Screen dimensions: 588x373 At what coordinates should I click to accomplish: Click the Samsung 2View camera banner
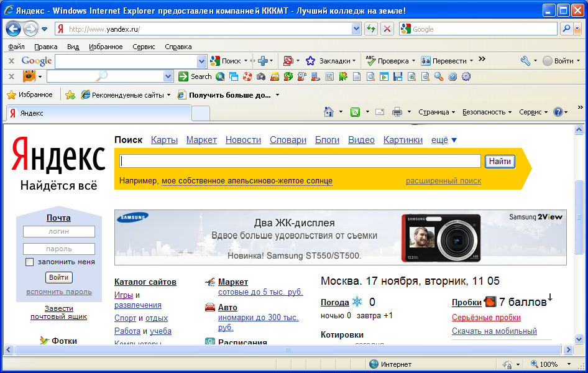[x=341, y=237]
